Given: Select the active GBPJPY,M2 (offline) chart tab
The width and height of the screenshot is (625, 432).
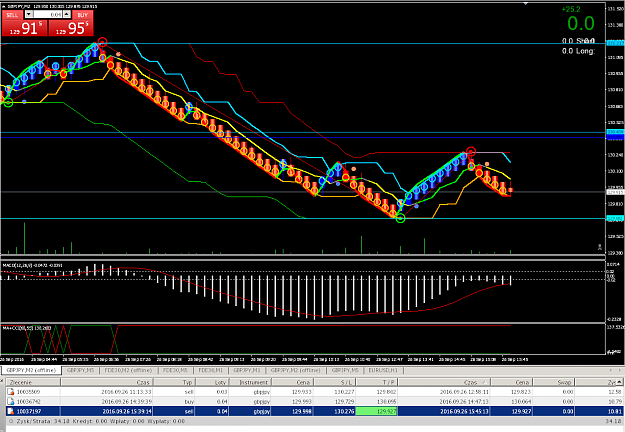Looking at the screenshot, I should tap(31, 370).
